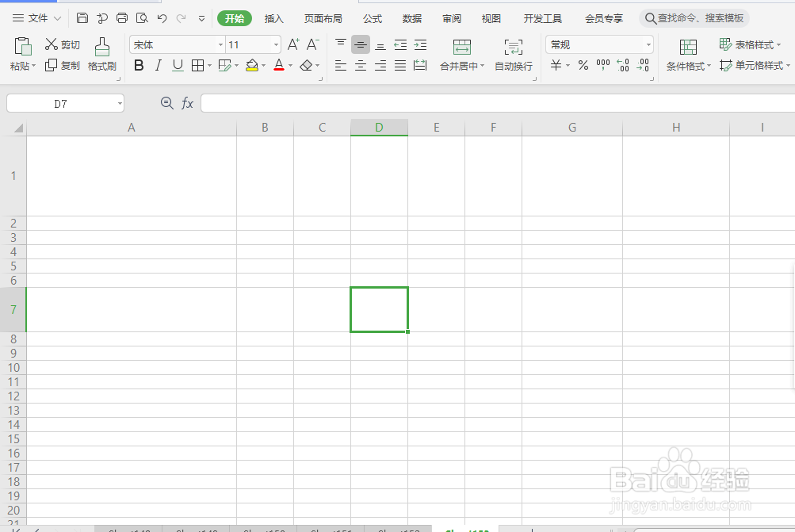Expand borders options arrow
Screen dimensions: 795x532
209,66
